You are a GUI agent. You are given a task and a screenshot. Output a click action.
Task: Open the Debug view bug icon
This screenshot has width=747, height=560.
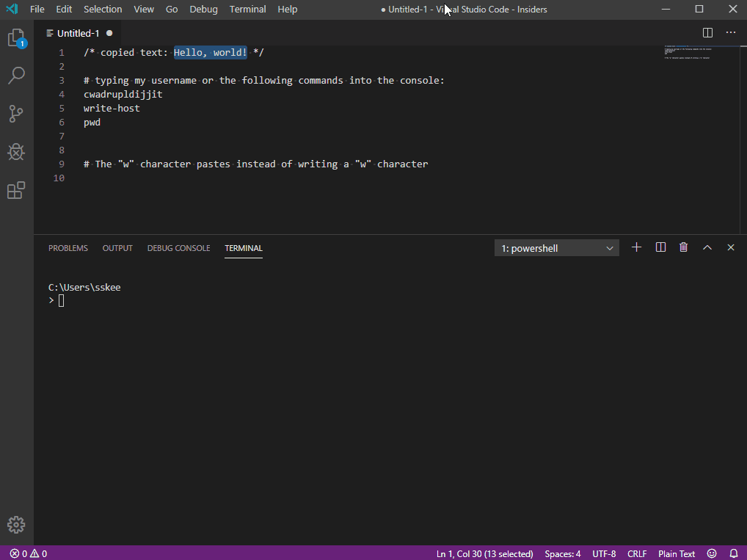(x=16, y=152)
